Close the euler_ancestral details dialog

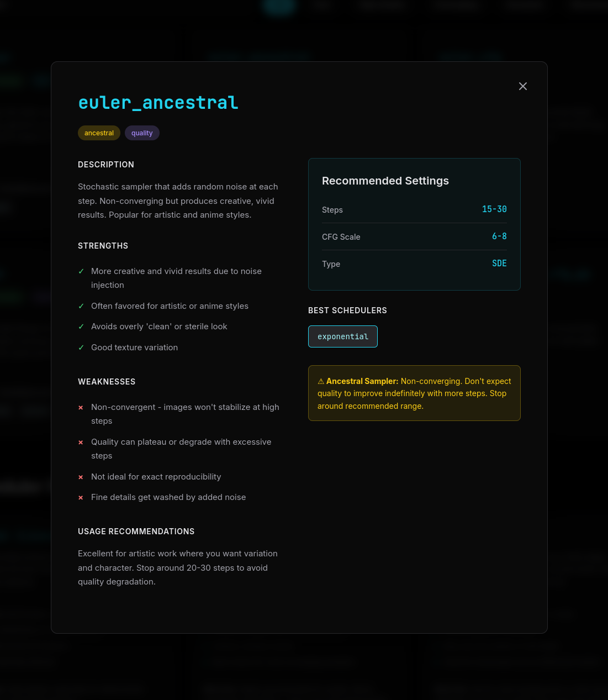tap(522, 86)
